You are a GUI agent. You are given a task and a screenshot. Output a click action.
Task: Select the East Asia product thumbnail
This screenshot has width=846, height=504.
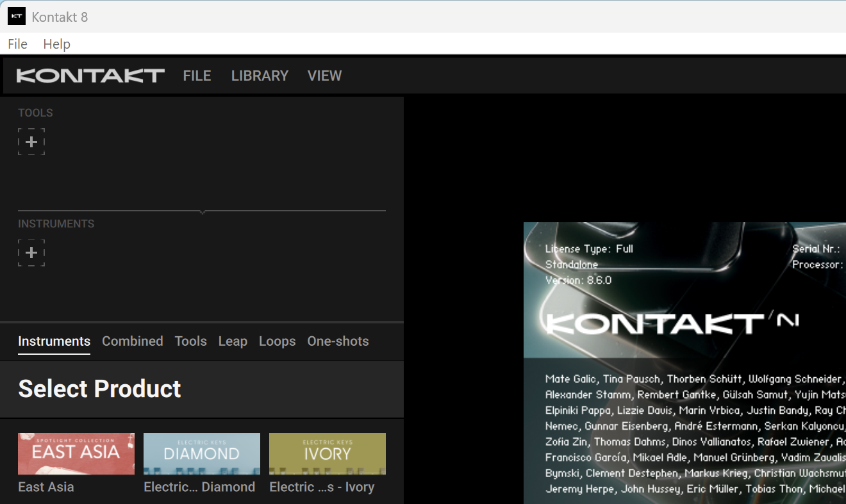click(76, 453)
